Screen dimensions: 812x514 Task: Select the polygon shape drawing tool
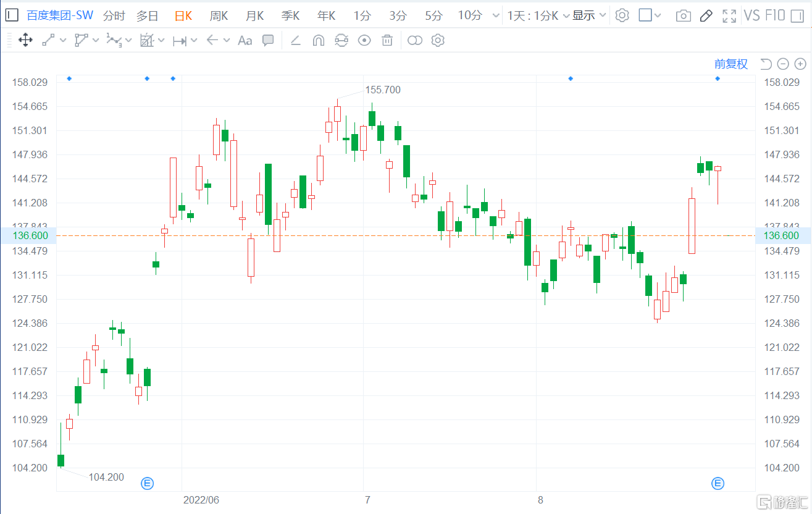82,41
